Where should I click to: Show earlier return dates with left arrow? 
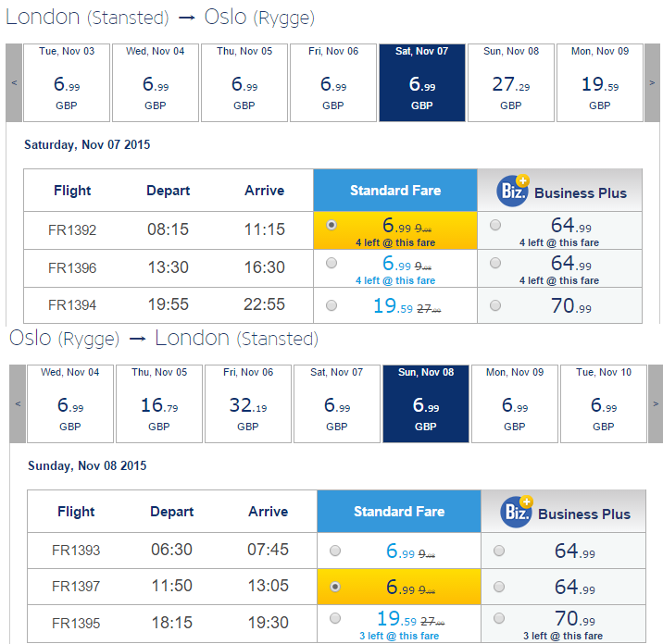click(18, 403)
